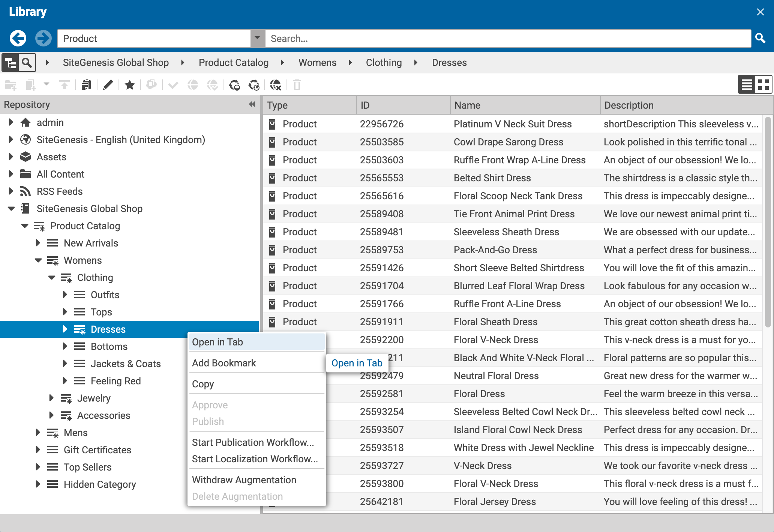Select the edit pencil tool in the toolbar

pyautogui.click(x=108, y=85)
